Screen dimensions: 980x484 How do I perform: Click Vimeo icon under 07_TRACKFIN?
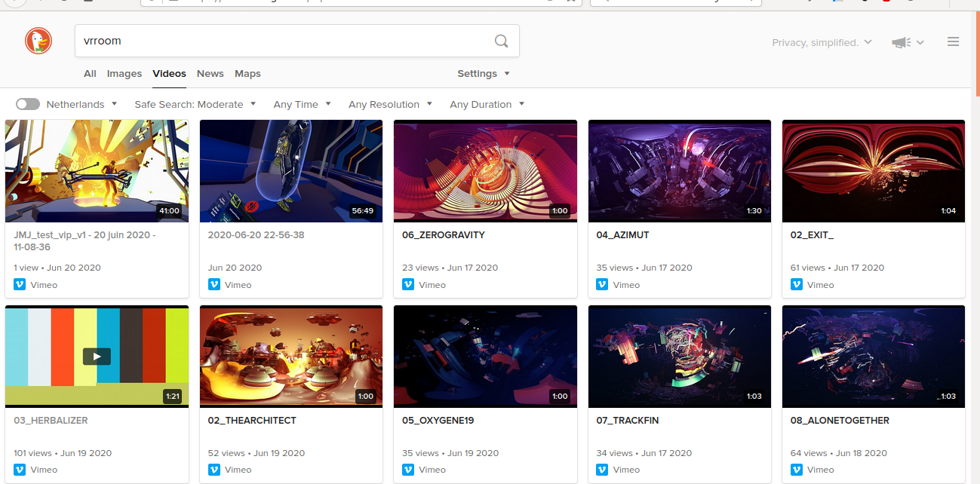[602, 470]
